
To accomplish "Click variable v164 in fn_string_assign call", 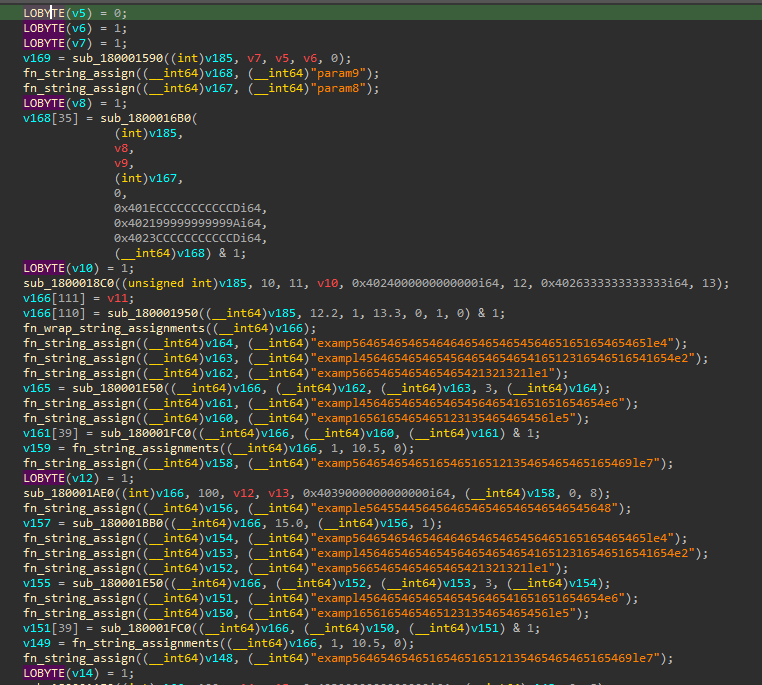I will click(219, 343).
